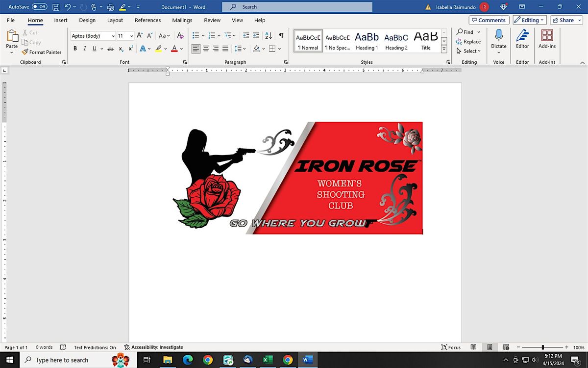Click the Subscript icon
The height and width of the screenshot is (368, 588).
pyautogui.click(x=121, y=49)
